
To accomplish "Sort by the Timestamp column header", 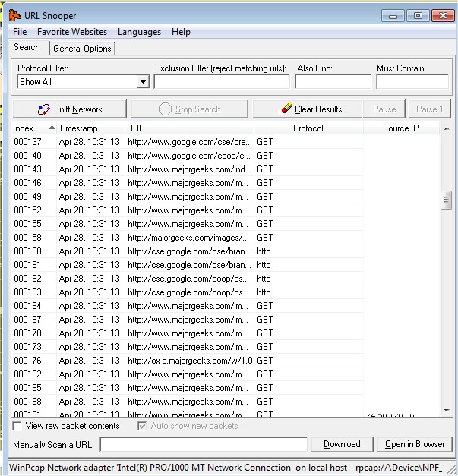I will (x=90, y=128).
